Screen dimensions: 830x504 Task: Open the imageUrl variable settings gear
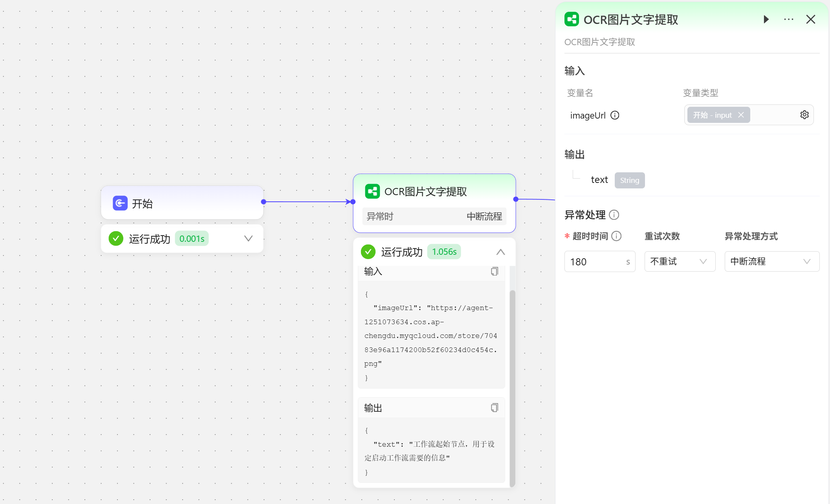pos(804,115)
